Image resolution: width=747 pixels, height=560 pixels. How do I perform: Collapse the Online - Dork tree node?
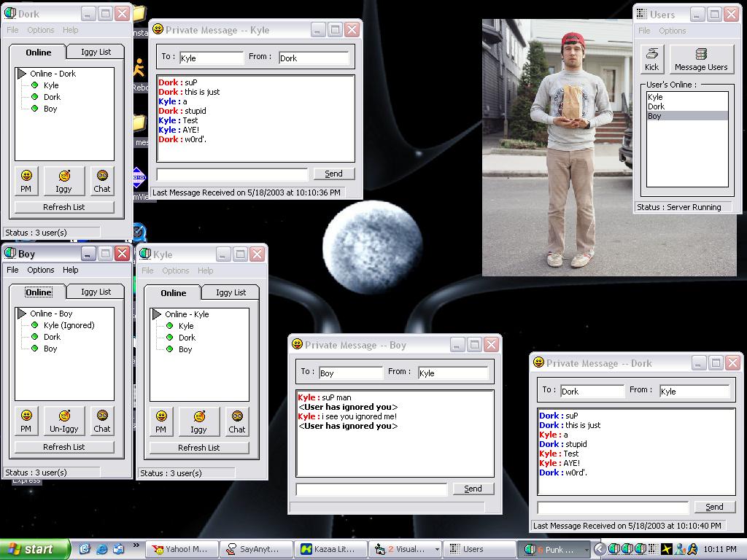click(22, 74)
